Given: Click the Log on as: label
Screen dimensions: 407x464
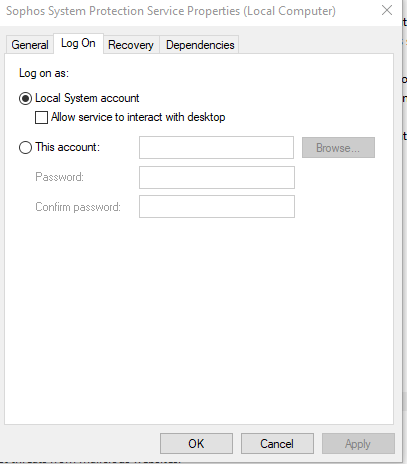Looking at the screenshot, I should [x=44, y=73].
